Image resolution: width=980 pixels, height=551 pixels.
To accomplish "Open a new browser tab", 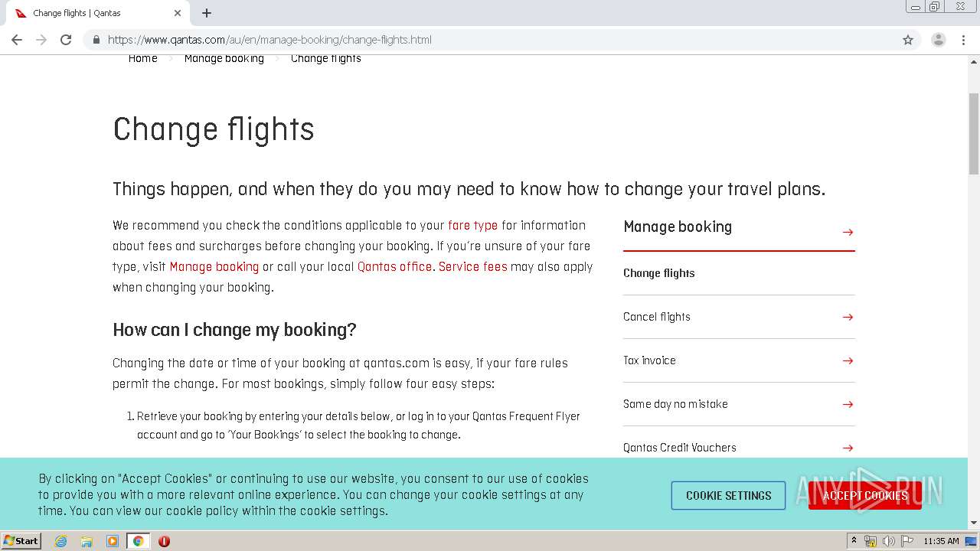I will (x=207, y=13).
